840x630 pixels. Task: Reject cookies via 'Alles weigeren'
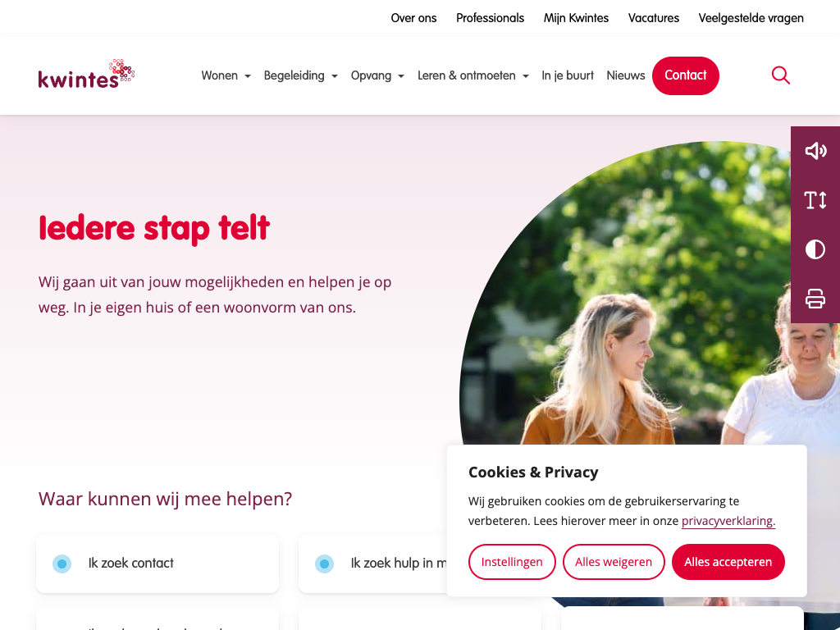pyautogui.click(x=614, y=562)
